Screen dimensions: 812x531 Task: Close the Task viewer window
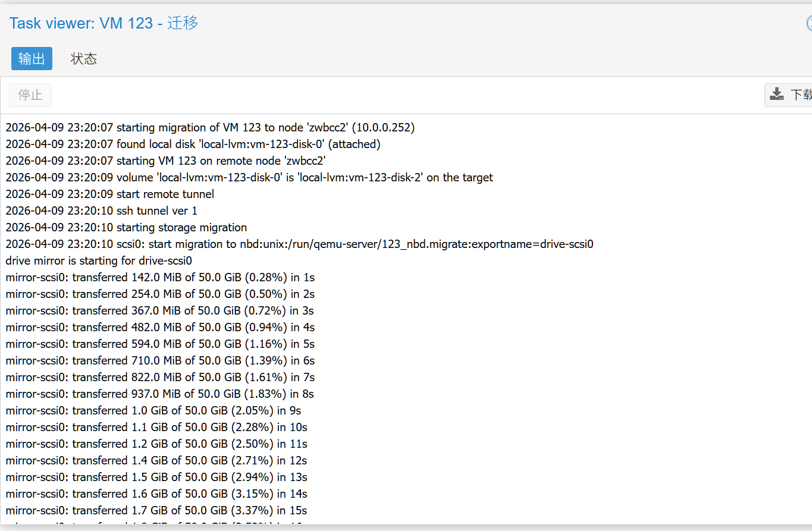[x=809, y=23]
